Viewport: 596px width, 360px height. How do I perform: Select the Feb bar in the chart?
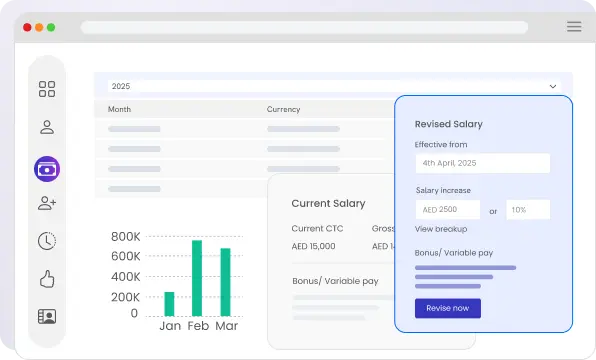click(197, 278)
